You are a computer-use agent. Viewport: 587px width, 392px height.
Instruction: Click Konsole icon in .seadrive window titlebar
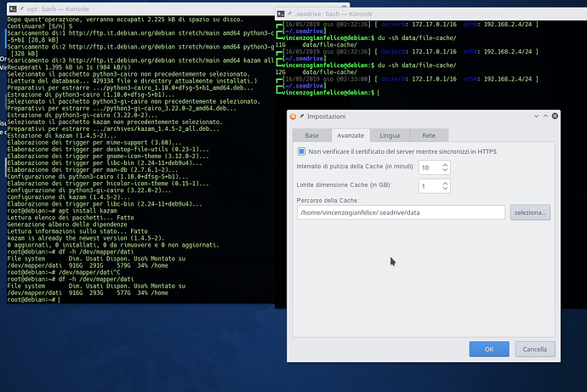pos(282,15)
